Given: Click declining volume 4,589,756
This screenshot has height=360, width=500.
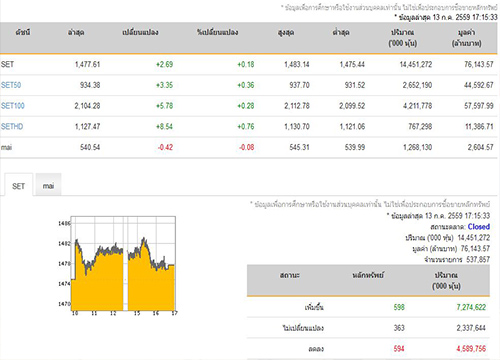Looking at the screenshot, I should 471,349.
